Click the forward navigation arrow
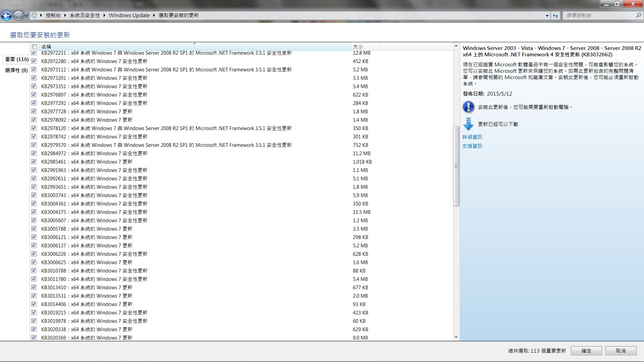Screen dimensions: 644x362 click(x=18, y=15)
